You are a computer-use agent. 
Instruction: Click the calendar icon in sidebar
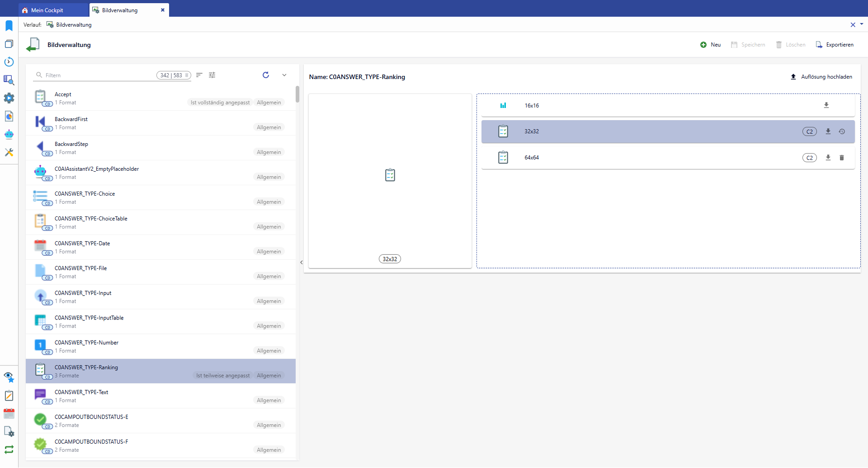coord(9,413)
